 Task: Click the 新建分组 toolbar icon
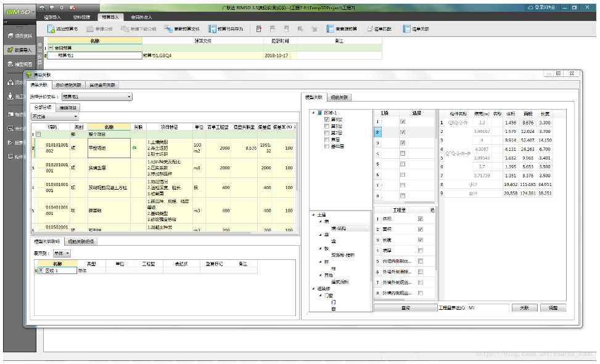pos(90,29)
